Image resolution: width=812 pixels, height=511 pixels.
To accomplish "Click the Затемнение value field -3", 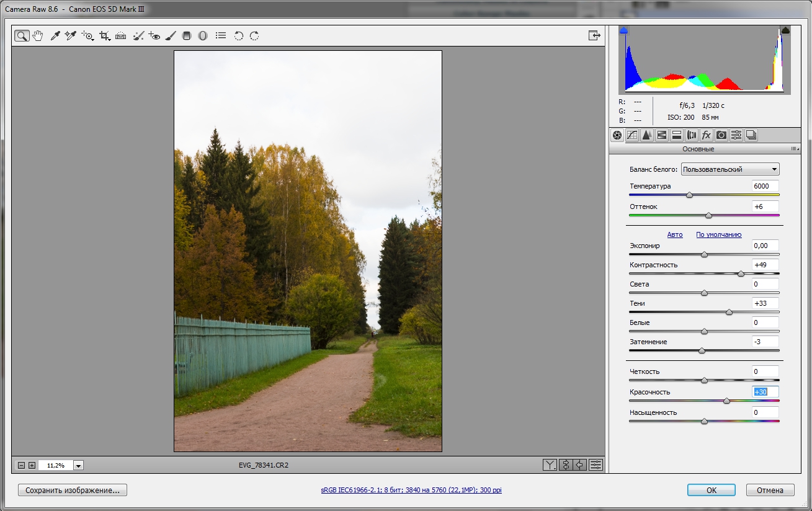I will coord(765,342).
